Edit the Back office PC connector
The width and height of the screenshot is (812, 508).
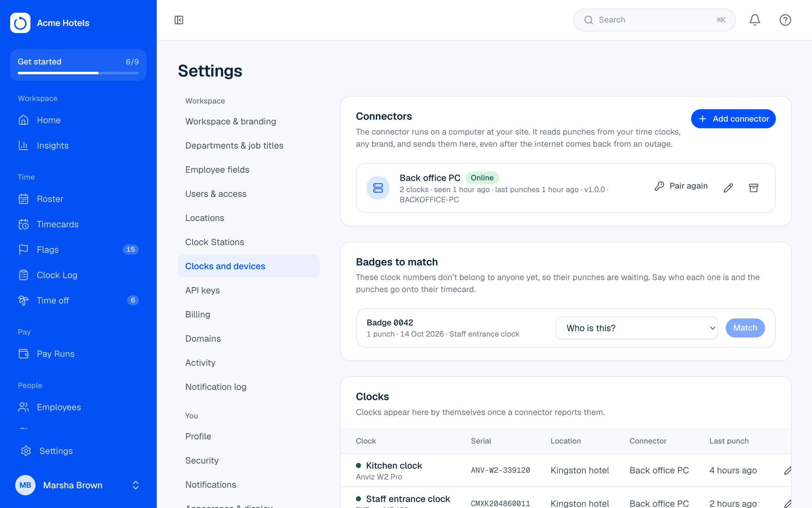tap(728, 188)
